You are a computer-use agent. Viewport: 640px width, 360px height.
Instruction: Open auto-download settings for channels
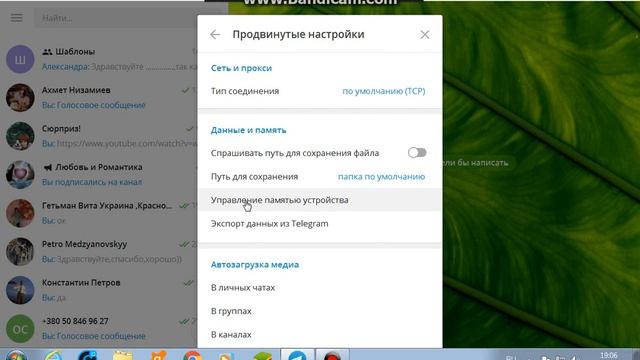click(x=320, y=334)
